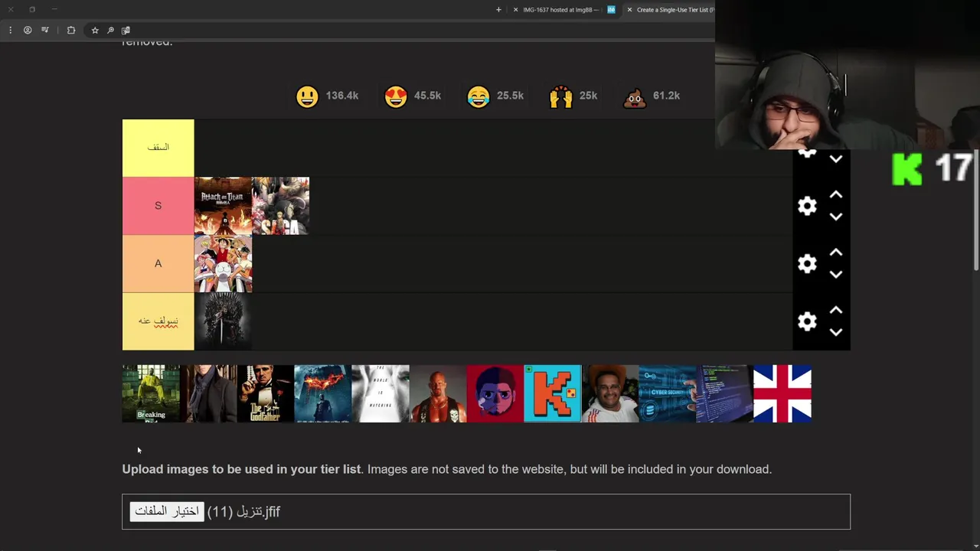The image size is (980, 551).
Task: Pick the smiling man in white jersey image
Action: [610, 393]
